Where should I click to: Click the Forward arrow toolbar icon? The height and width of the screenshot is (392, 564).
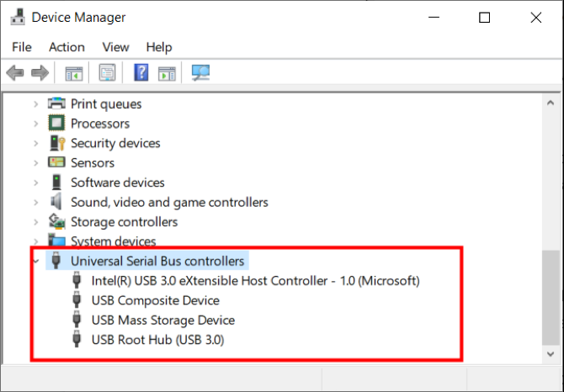point(40,73)
